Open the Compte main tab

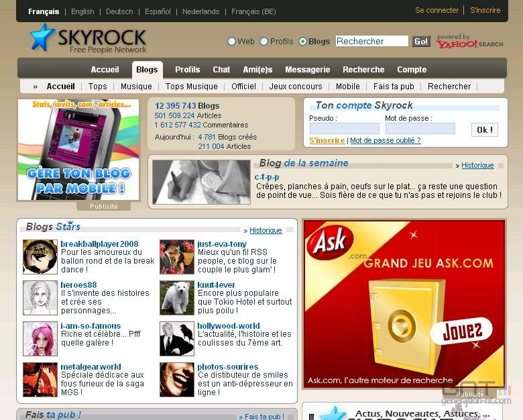(412, 70)
